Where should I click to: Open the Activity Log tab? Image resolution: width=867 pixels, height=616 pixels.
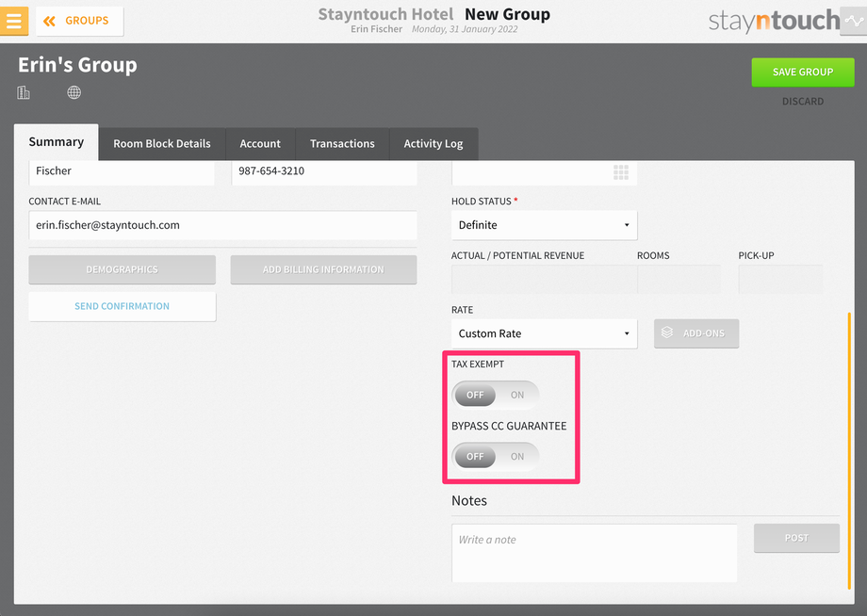click(x=433, y=144)
